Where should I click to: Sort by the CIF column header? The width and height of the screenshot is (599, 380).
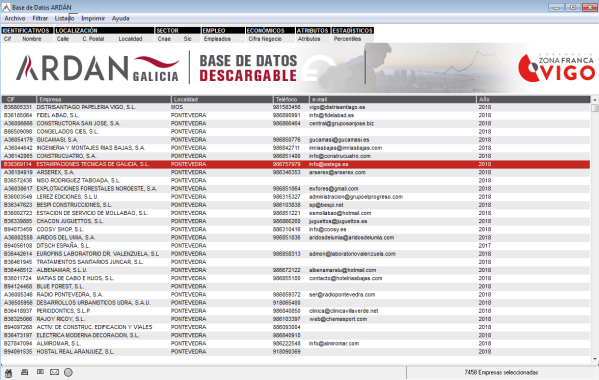pos(19,99)
